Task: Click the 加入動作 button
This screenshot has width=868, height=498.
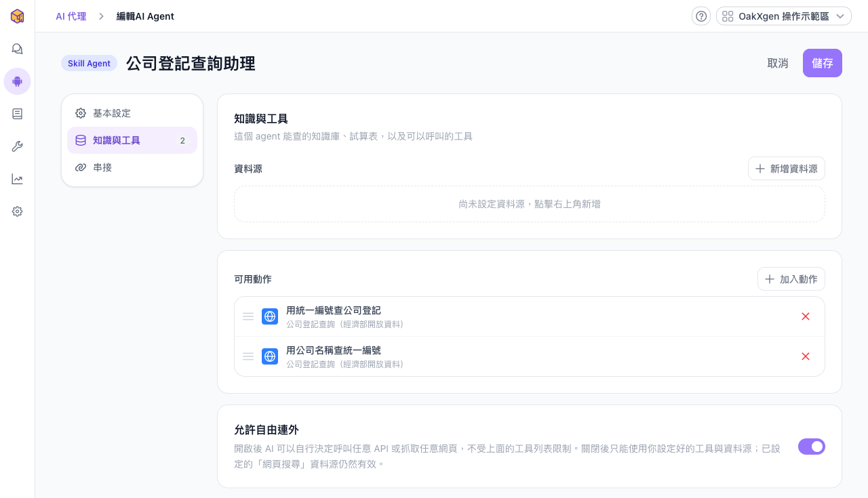Action: 791,279
